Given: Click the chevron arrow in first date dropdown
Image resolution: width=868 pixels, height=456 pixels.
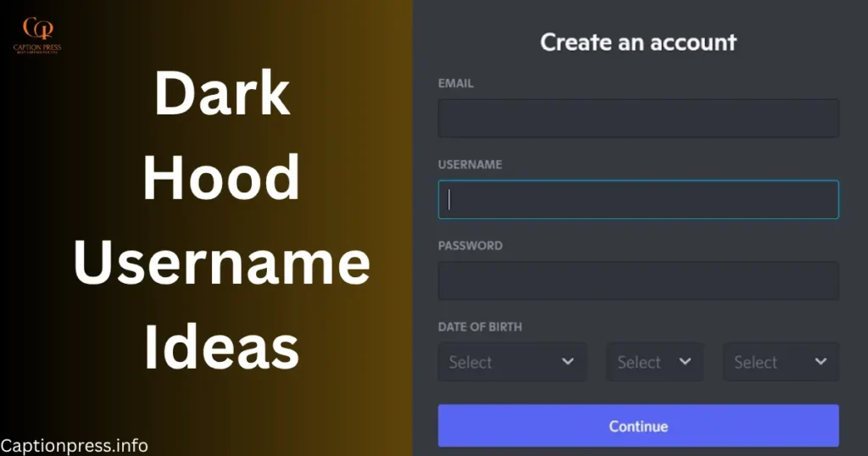Looking at the screenshot, I should point(568,362).
